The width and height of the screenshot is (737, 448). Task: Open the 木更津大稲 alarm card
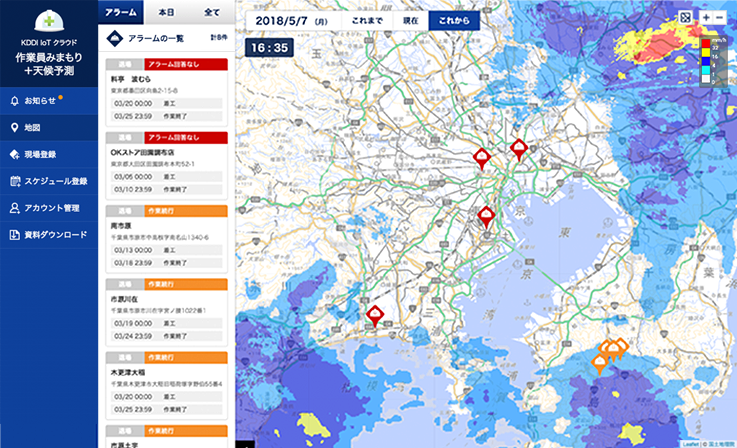tap(166, 385)
